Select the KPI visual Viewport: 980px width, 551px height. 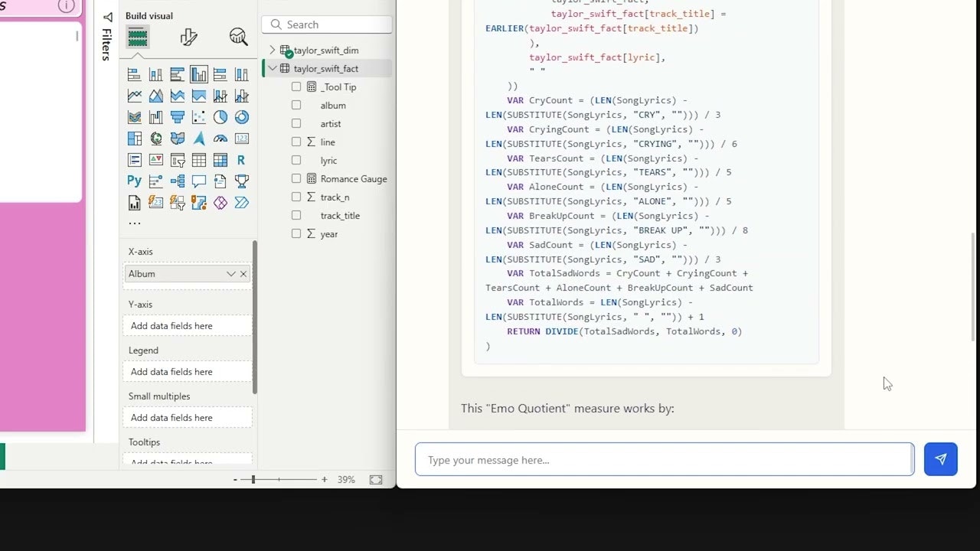tap(155, 160)
